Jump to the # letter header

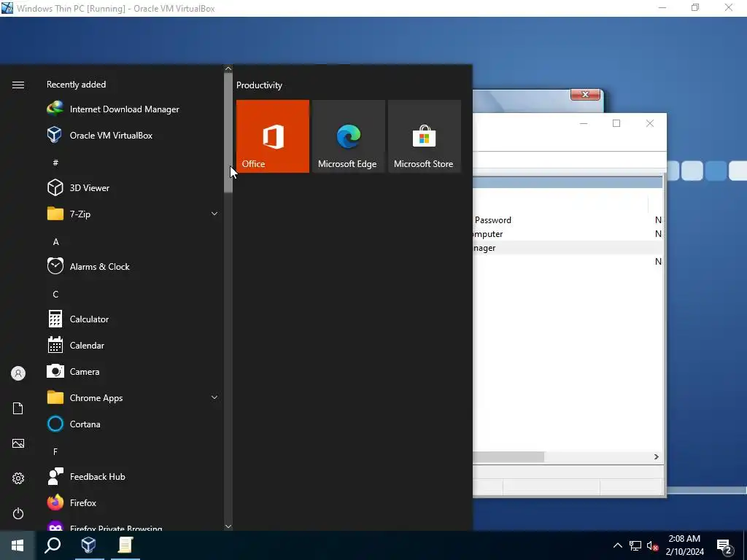pos(55,163)
